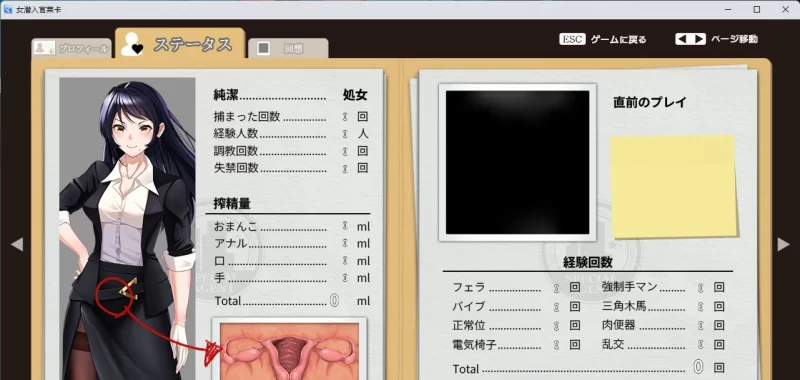Click the profile card icon on プロフィール tab
The height and width of the screenshot is (380, 800).
click(x=44, y=48)
